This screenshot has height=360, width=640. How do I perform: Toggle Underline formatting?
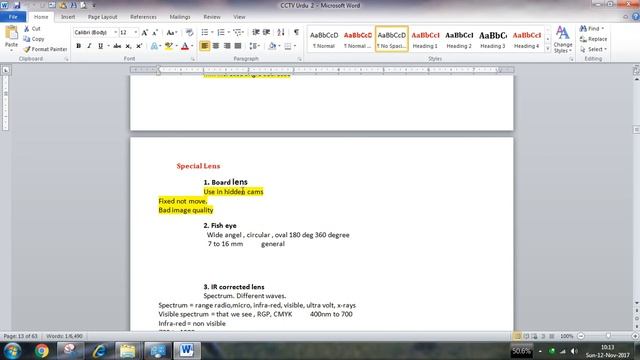point(100,46)
